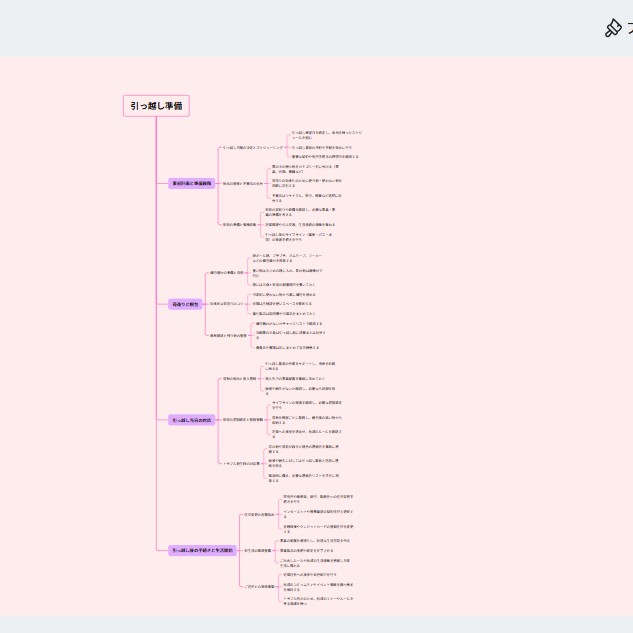Viewport: 633px width, 633px height.
Task: Select the 引っ越し後の手続きと生活開始 node
Action: point(201,550)
